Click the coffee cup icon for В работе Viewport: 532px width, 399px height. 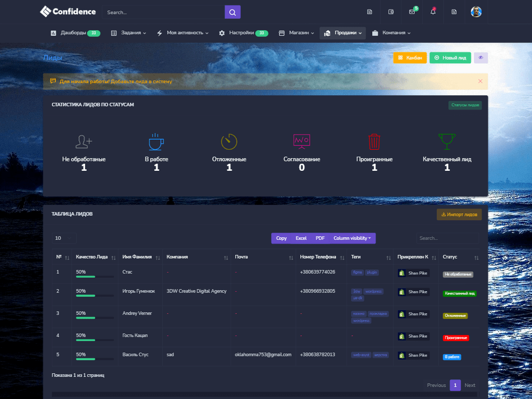[156, 142]
